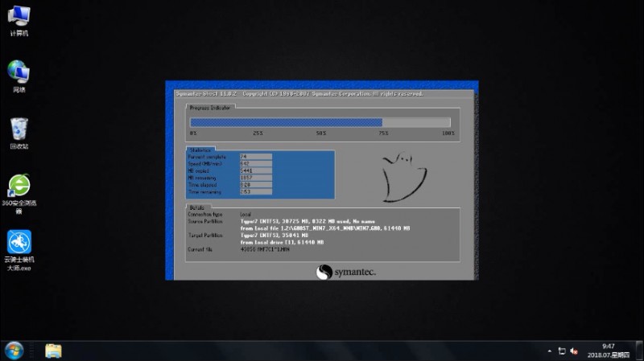Click the Time elapsed value field
This screenshot has height=361, width=644.
pyautogui.click(x=255, y=185)
